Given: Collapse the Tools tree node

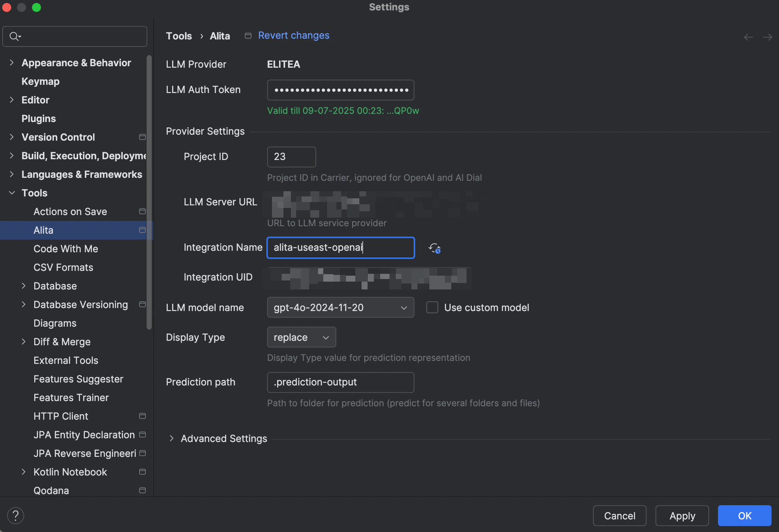Looking at the screenshot, I should point(12,193).
